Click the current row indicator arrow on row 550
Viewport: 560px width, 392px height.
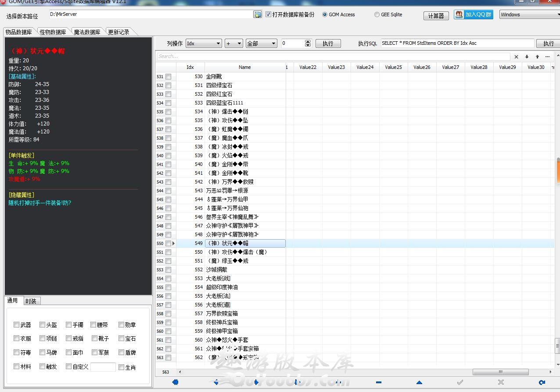(x=173, y=243)
